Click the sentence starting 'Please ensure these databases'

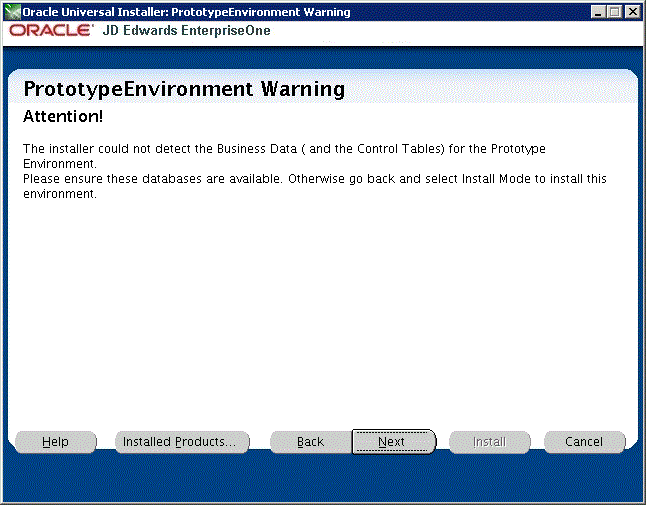(315, 186)
